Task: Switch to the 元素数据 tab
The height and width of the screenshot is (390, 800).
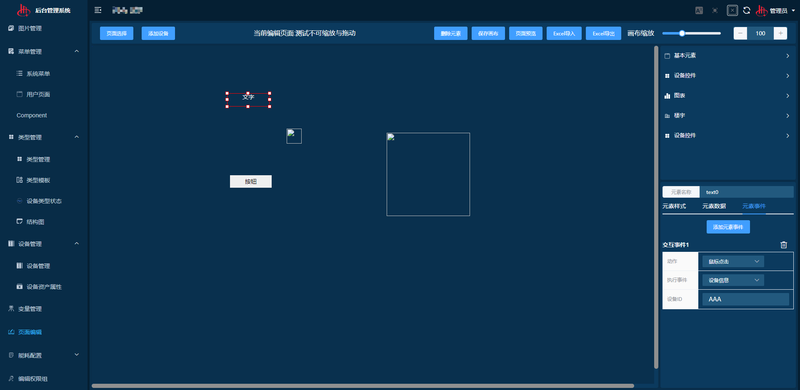Action: point(714,206)
